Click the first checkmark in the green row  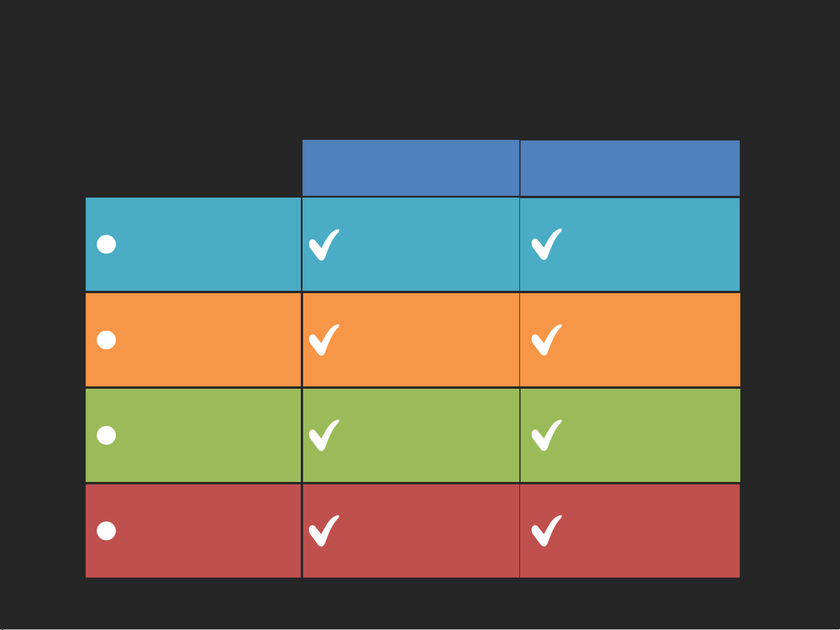click(324, 436)
